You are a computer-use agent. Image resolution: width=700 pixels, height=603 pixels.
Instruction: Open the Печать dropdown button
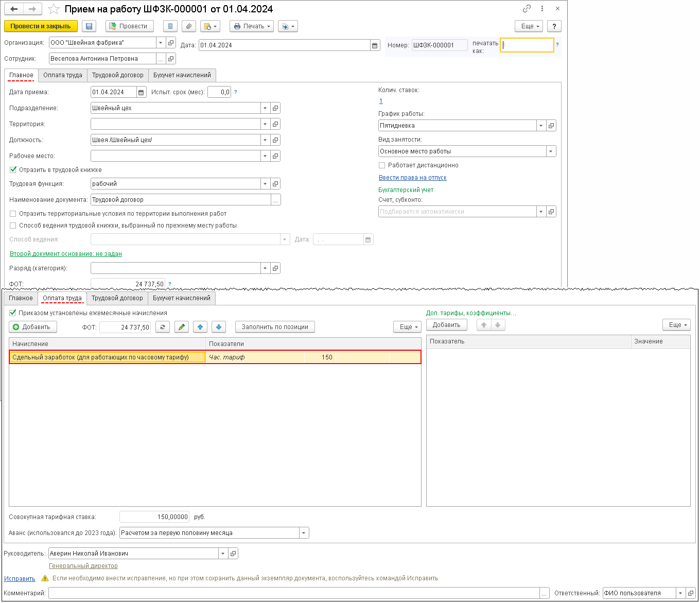tap(252, 26)
